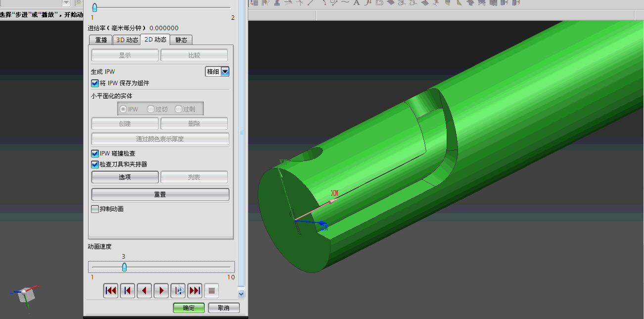The width and height of the screenshot is (644, 319).
Task: Click the toolpath position slider handle at top
Action: (94, 7)
